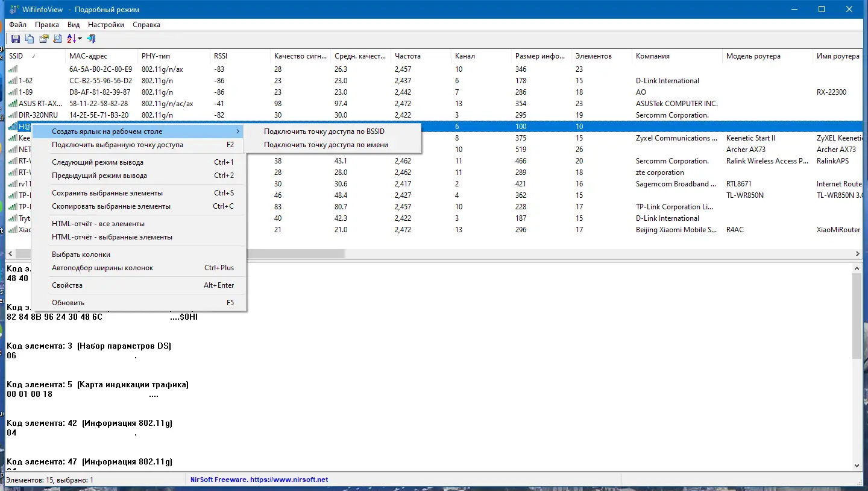Click the Save (floppy disk) toolbar icon
Screen dimensions: 868x491
click(16, 39)
